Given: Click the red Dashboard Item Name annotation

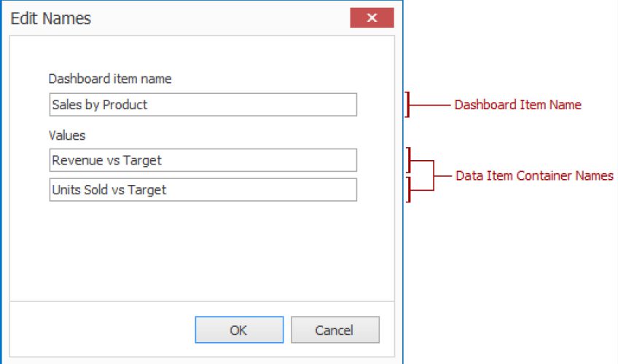Looking at the screenshot, I should [x=517, y=105].
